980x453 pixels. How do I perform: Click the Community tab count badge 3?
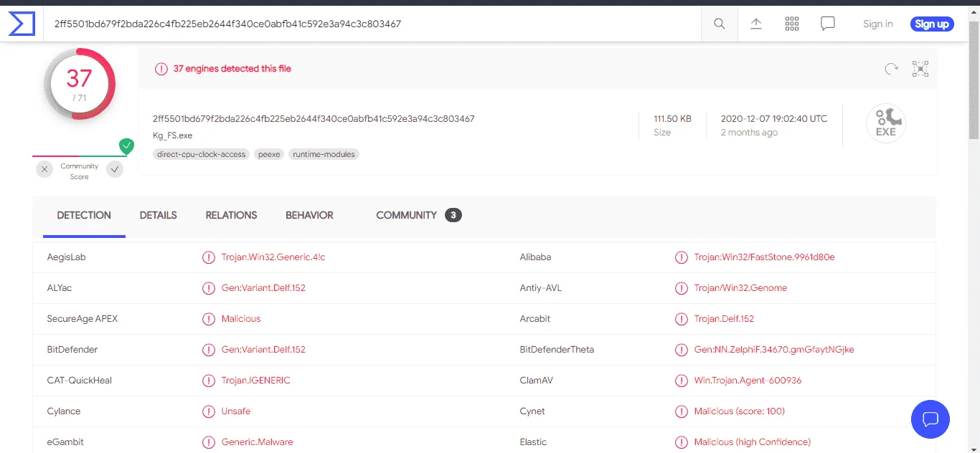[453, 215]
